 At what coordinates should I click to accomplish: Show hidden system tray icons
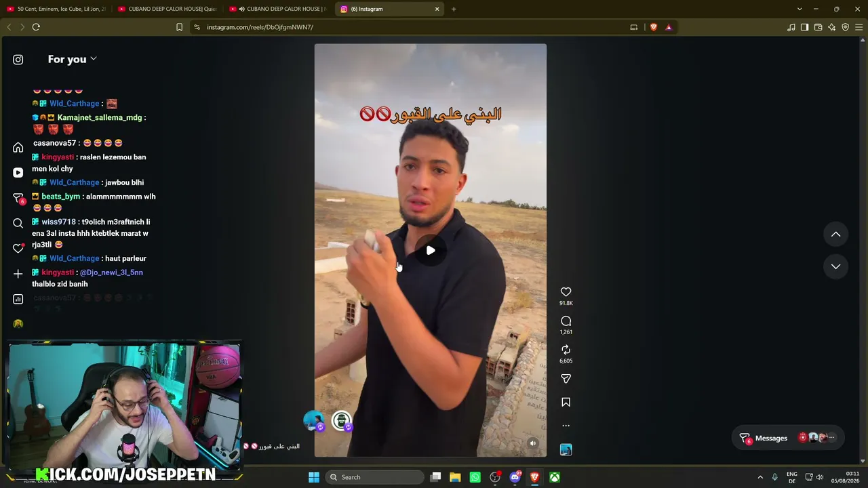coord(760,477)
